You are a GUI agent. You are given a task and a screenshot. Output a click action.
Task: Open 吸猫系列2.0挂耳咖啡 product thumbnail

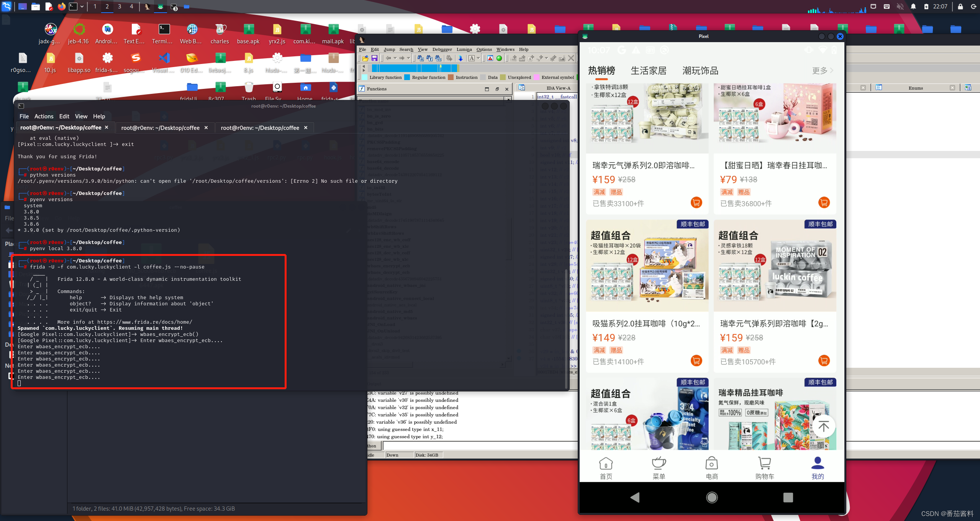(x=647, y=265)
